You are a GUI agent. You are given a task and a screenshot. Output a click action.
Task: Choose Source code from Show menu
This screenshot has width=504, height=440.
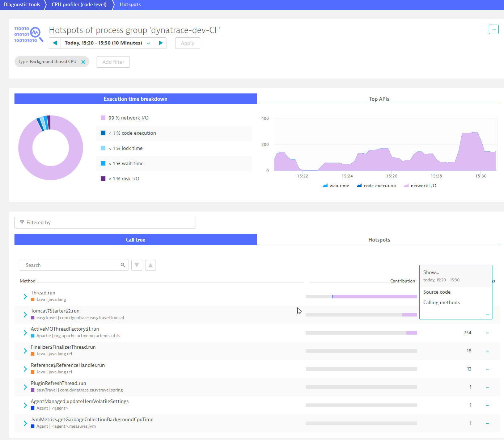coord(437,292)
